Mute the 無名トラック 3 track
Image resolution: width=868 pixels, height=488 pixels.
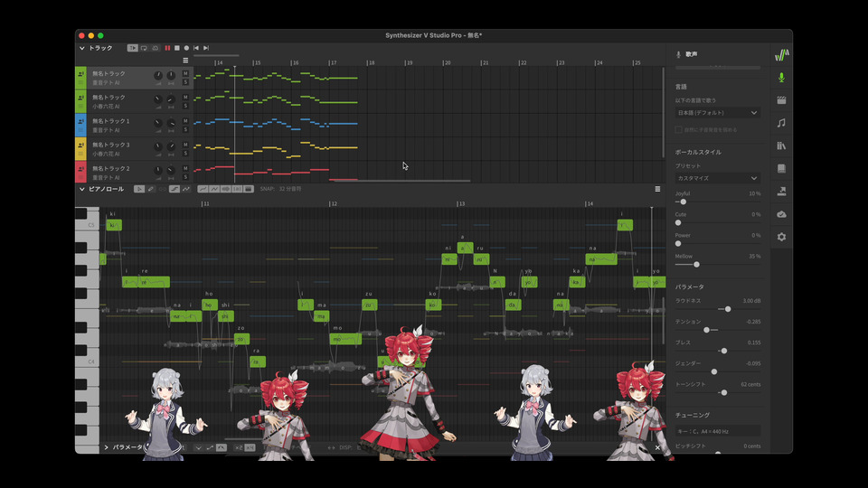point(185,145)
